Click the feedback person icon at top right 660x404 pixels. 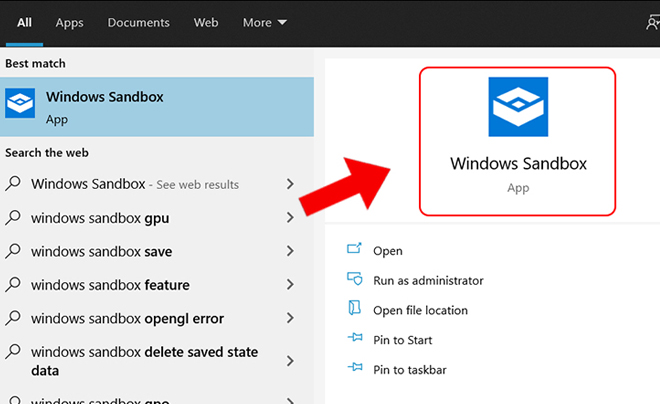[653, 22]
